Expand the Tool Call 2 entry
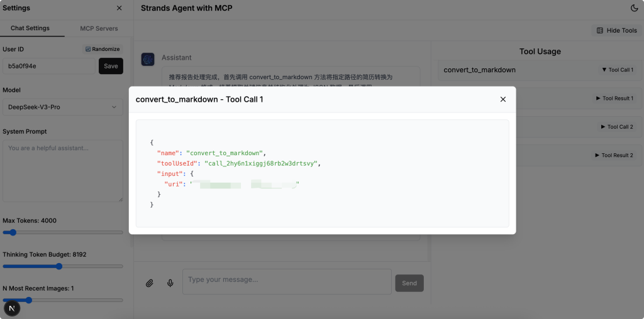Screen dimensions: 644x319 pyautogui.click(x=617, y=127)
